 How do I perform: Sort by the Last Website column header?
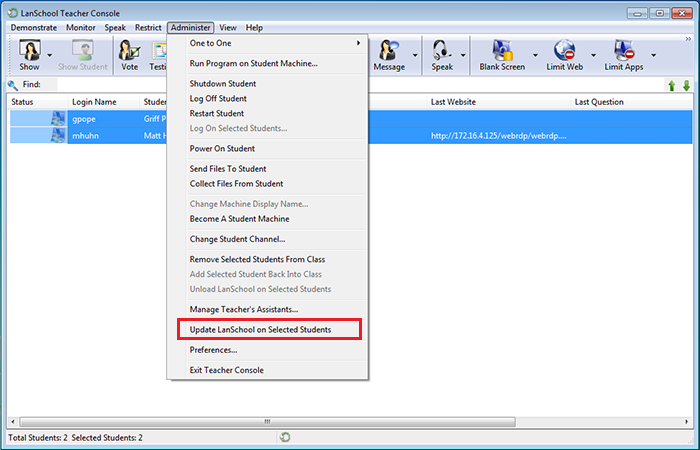pyautogui.click(x=499, y=102)
